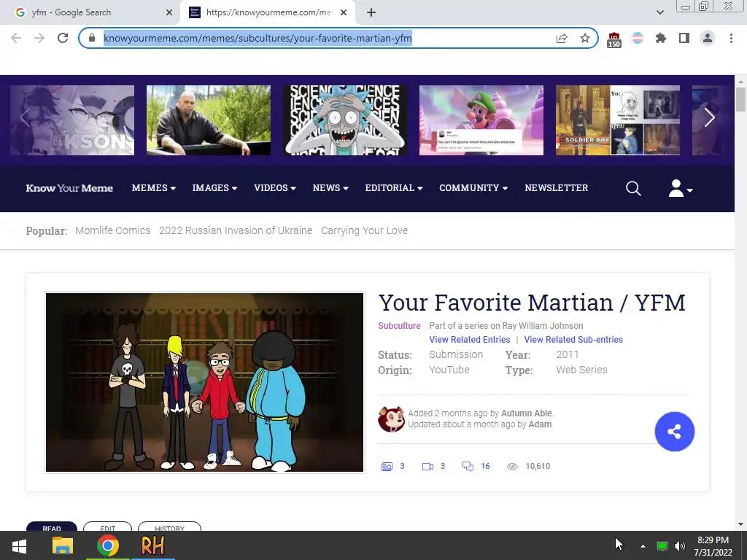The image size is (747, 560).
Task: Open the striped pink and blue extension icon
Action: tap(637, 38)
